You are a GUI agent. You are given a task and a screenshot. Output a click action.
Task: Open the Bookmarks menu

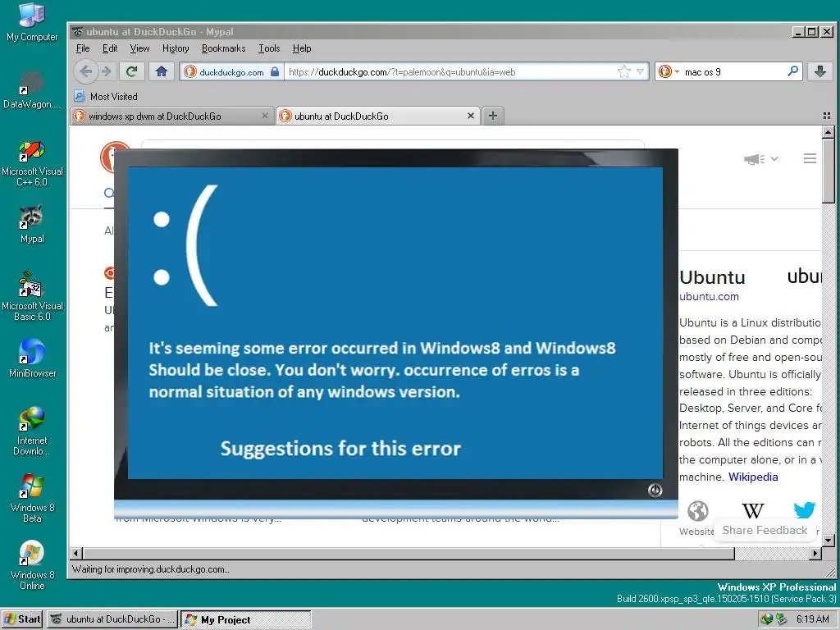pos(223,48)
